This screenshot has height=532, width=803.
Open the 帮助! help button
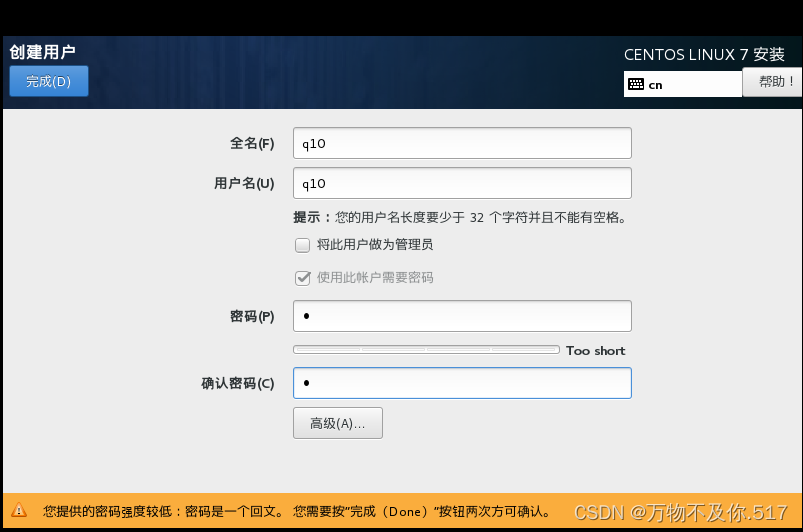[x=773, y=81]
